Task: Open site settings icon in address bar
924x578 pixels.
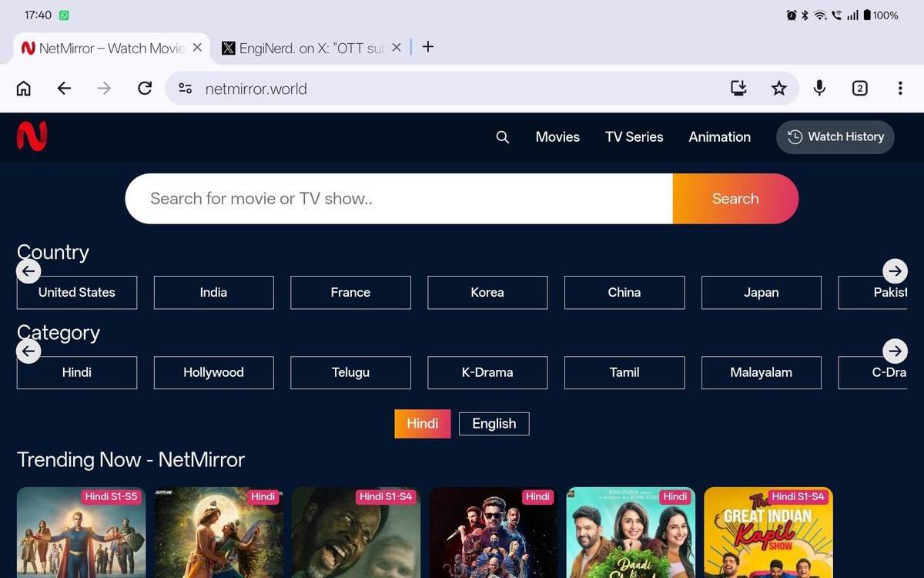Action: click(185, 89)
